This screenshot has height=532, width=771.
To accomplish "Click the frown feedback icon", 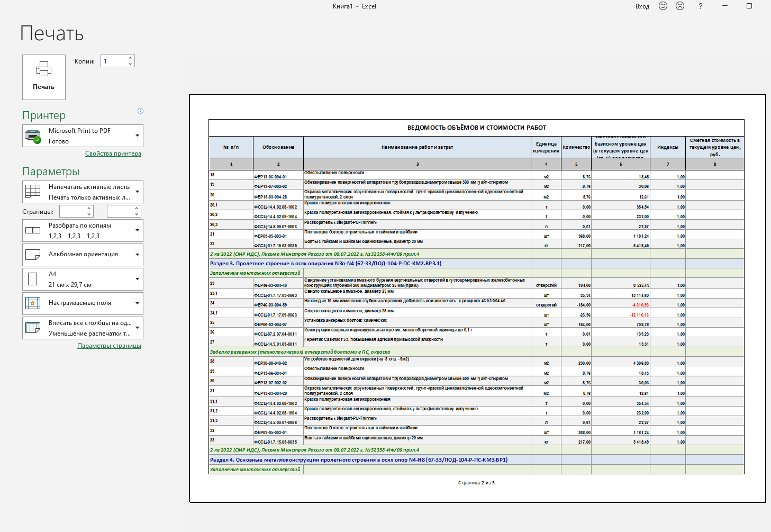I will (x=680, y=6).
